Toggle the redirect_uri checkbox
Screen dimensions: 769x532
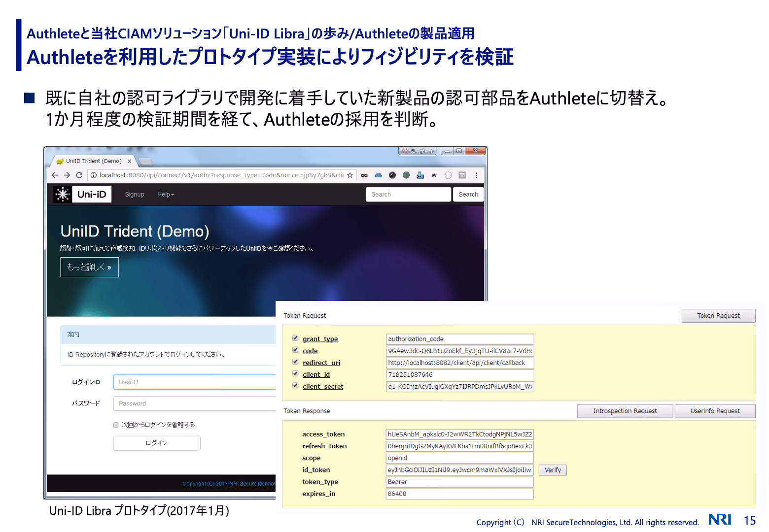(295, 362)
